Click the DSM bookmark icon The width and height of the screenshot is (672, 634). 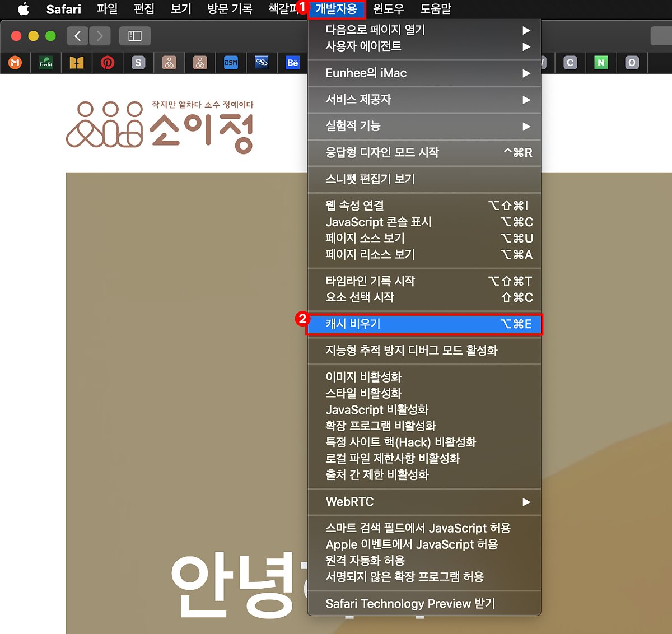pos(231,63)
